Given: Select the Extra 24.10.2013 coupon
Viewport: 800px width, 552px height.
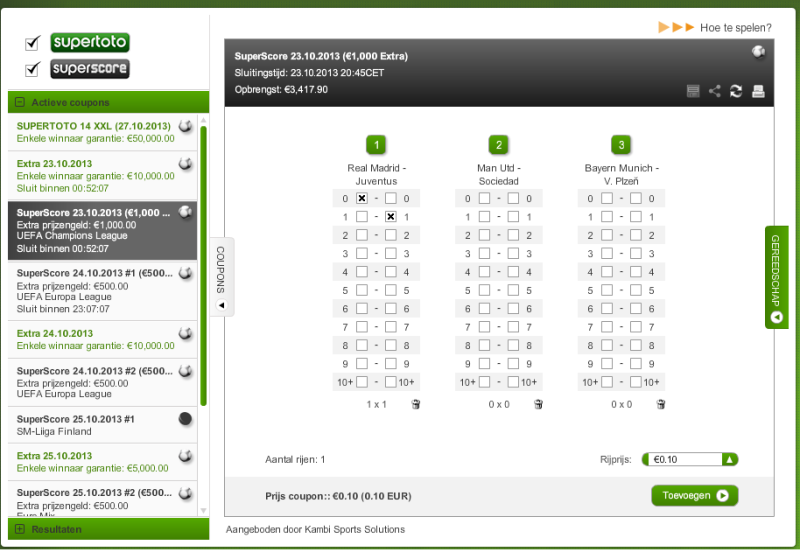Looking at the screenshot, I should pos(102,340).
